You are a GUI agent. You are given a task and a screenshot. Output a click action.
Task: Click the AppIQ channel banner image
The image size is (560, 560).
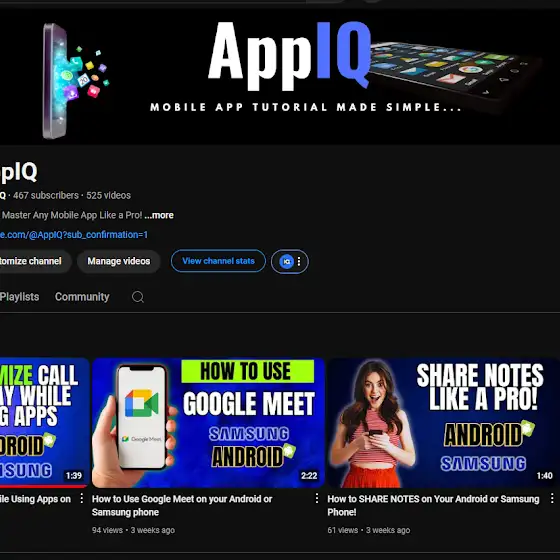[280, 77]
